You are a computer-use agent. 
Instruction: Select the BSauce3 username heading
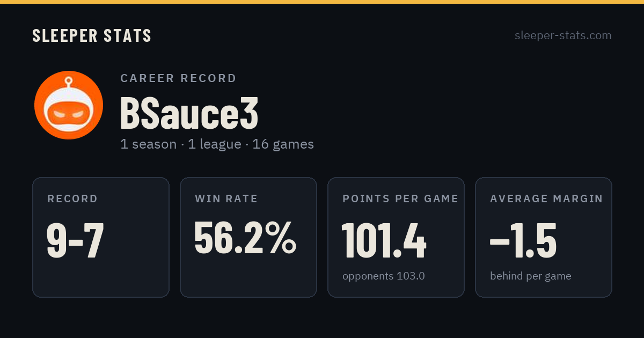coord(189,113)
